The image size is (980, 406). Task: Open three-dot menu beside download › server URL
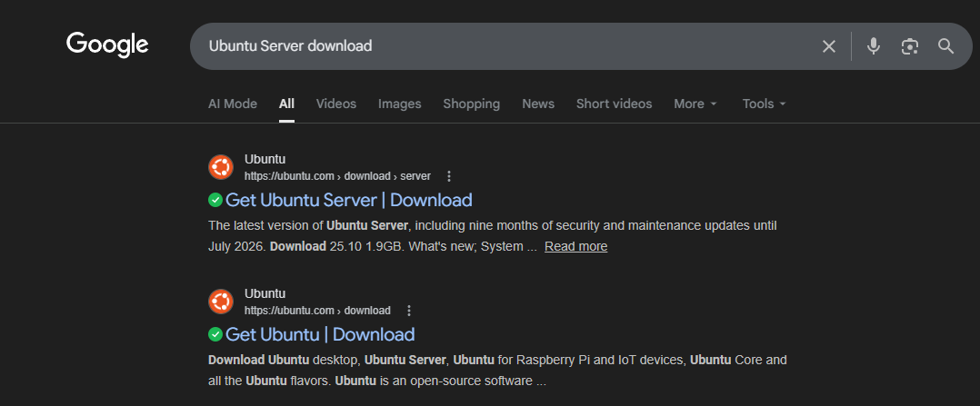click(x=448, y=176)
